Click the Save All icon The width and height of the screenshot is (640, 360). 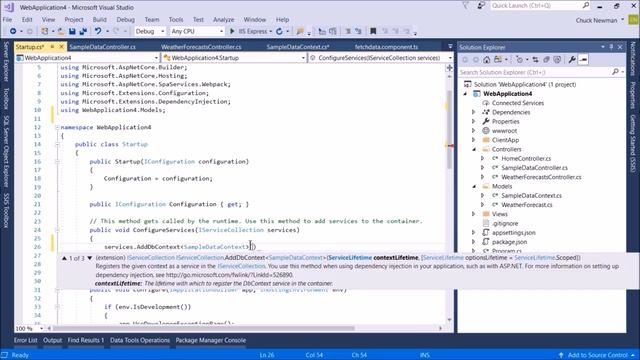83,31
